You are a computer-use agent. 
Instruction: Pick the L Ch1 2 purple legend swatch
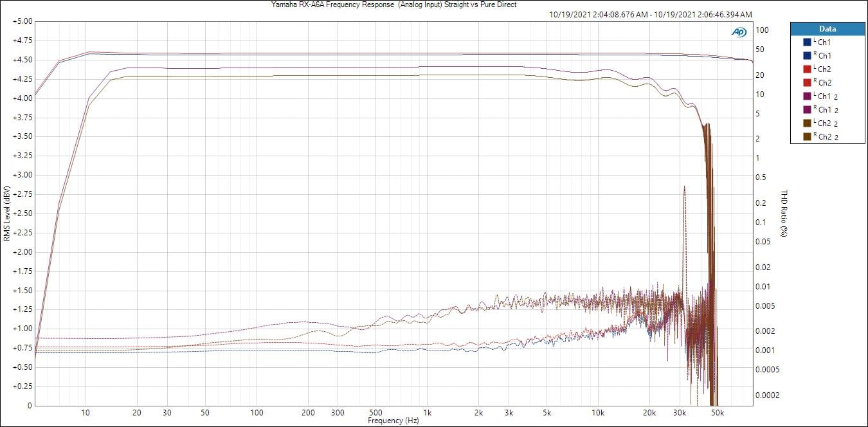coord(807,96)
